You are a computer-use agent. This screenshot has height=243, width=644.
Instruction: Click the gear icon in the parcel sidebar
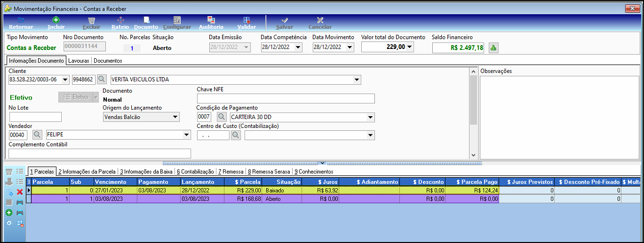[9, 223]
